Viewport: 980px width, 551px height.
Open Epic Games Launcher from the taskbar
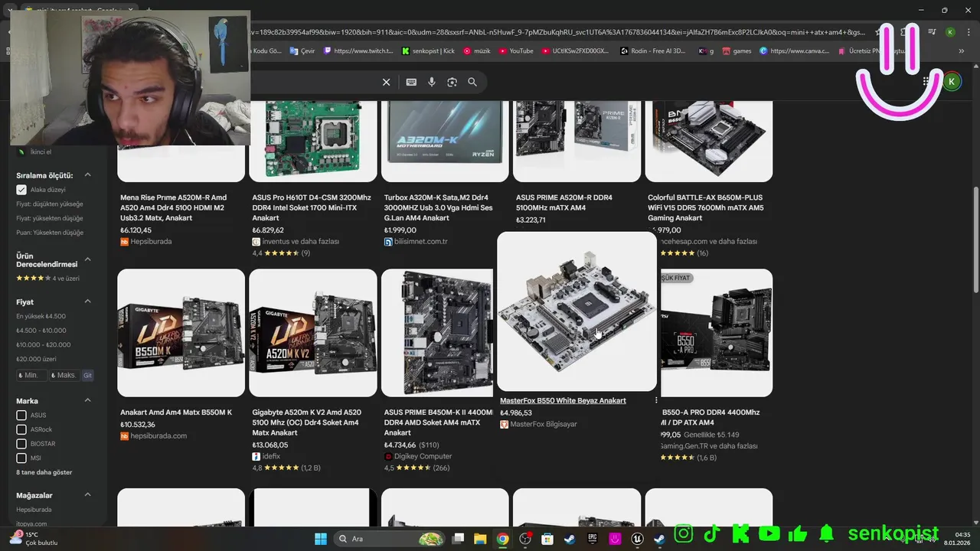[x=592, y=539]
